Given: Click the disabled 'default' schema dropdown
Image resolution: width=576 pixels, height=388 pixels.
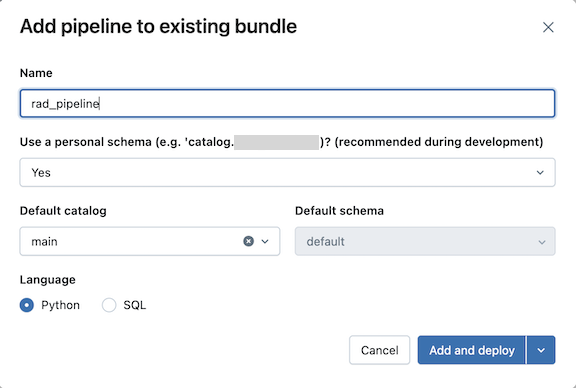Looking at the screenshot, I should (425, 241).
